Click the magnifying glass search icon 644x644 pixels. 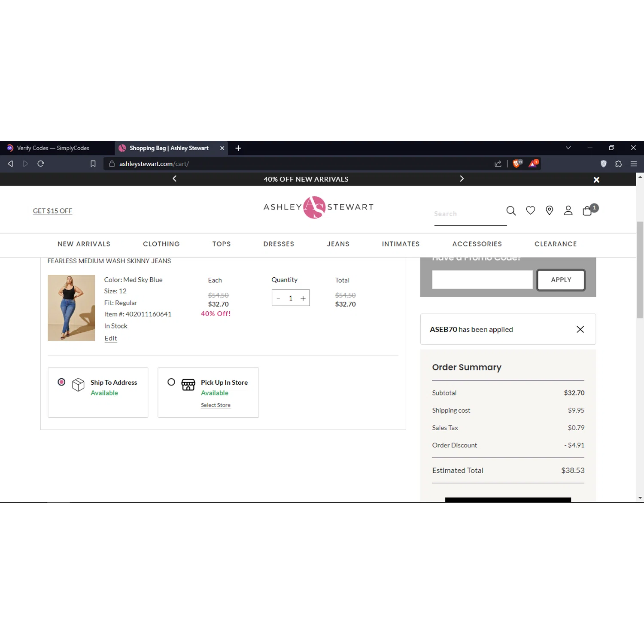tap(511, 210)
